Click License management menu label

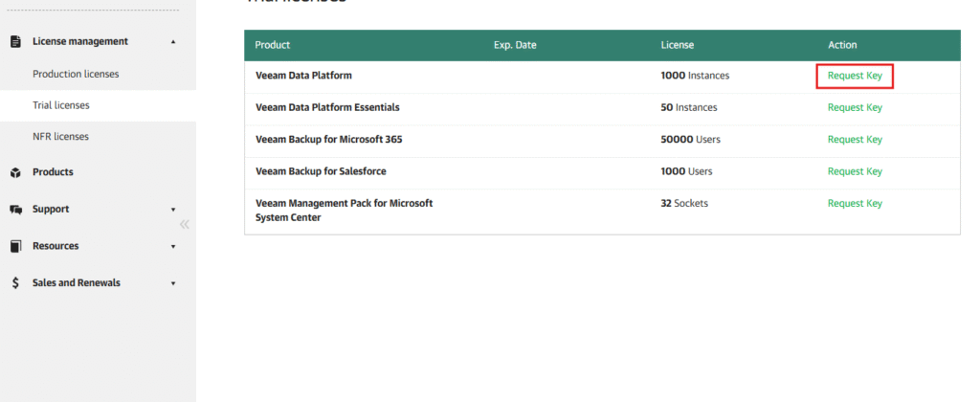click(x=80, y=41)
